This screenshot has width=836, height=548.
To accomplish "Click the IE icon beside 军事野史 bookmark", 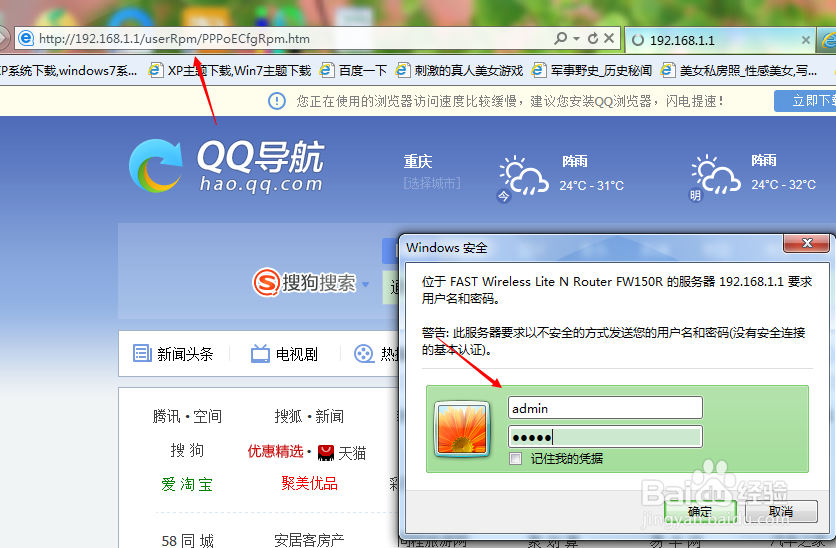I will click(538, 70).
